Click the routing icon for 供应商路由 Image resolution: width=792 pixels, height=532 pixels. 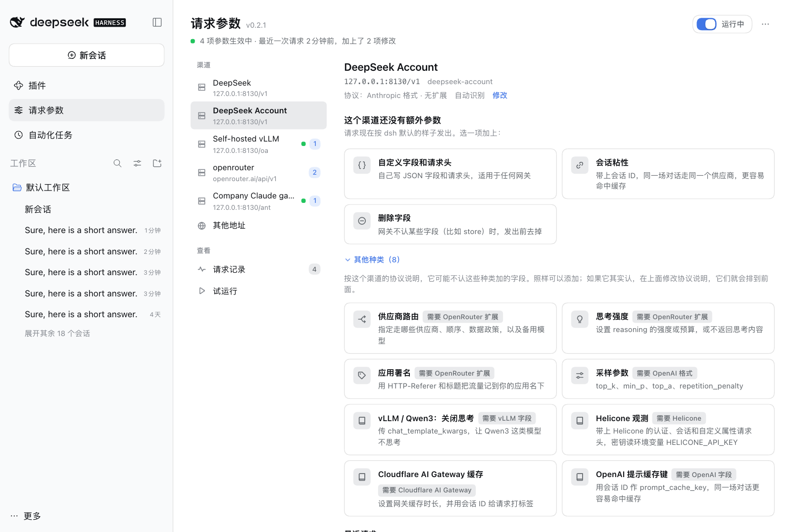pos(362,319)
